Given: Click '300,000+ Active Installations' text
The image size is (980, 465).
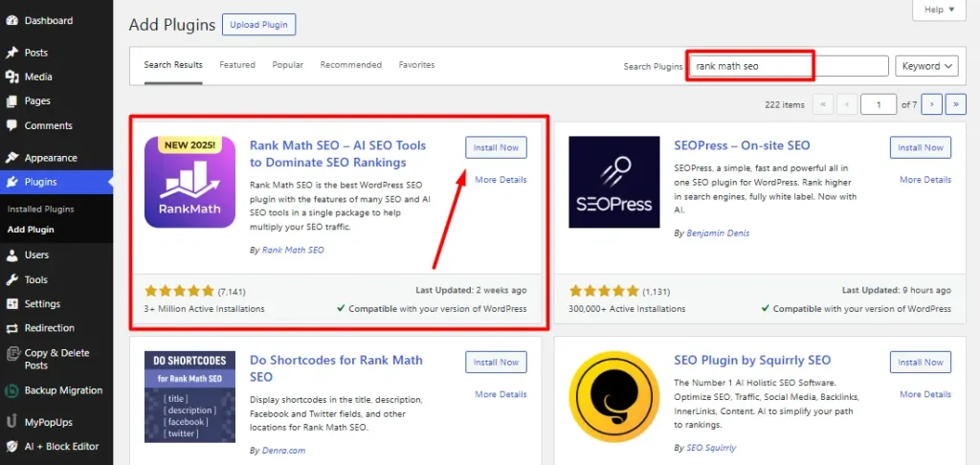Looking at the screenshot, I should pos(627,309).
